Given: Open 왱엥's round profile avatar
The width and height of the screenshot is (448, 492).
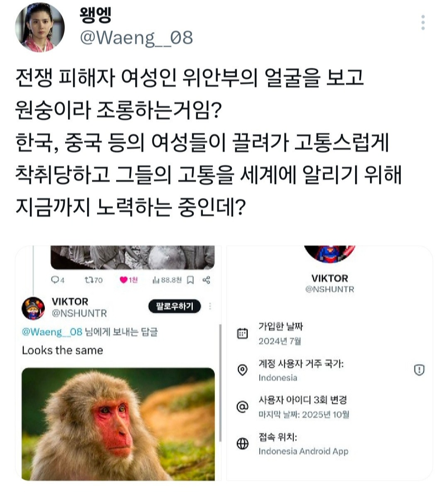Looking at the screenshot, I should [x=40, y=27].
